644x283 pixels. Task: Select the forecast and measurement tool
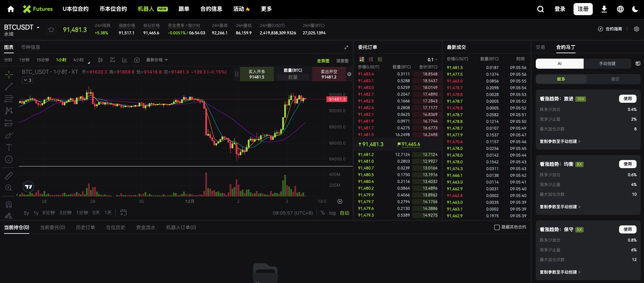tap(9, 123)
